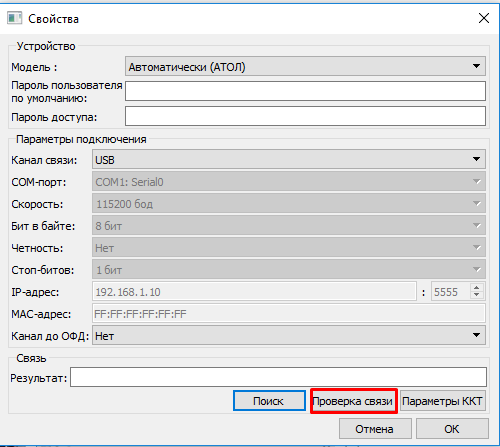Open the Скорость 115200 бод dropdown
Image resolution: width=500 pixels, height=447 pixels.
[289, 203]
